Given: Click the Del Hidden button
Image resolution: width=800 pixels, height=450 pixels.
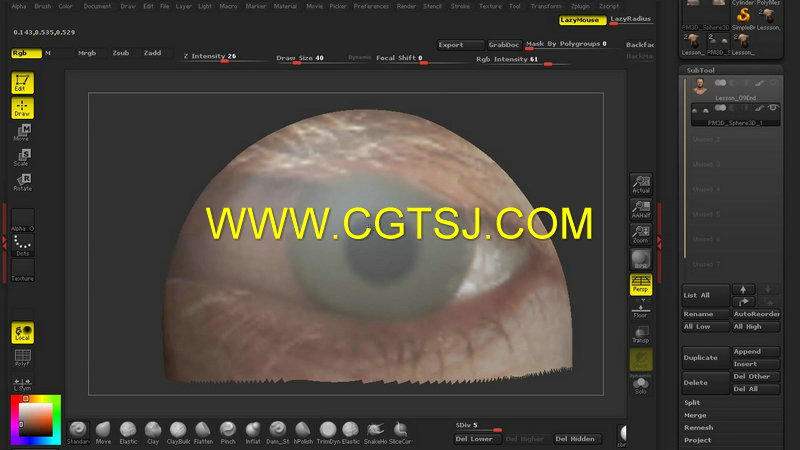Looking at the screenshot, I should coord(577,439).
